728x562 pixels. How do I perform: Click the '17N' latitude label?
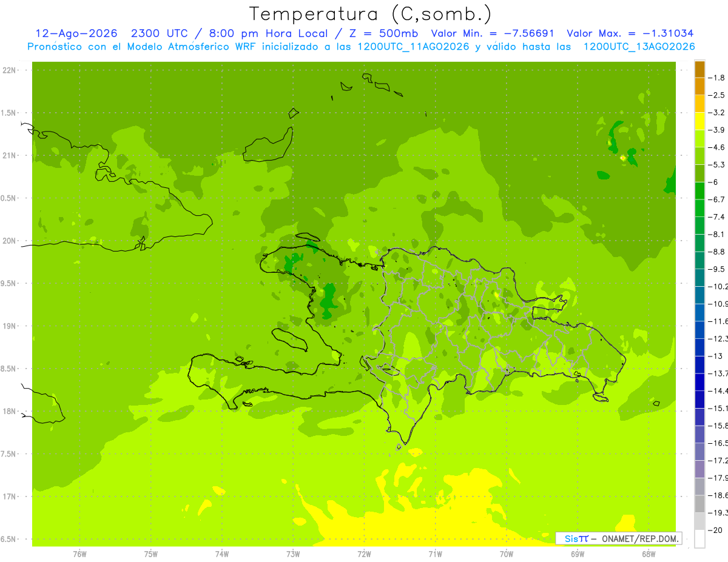point(10,496)
